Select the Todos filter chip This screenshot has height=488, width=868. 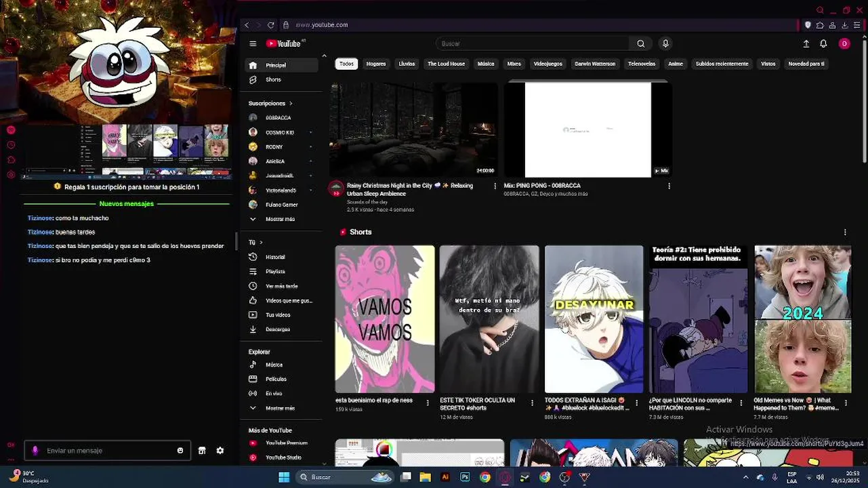tap(346, 64)
